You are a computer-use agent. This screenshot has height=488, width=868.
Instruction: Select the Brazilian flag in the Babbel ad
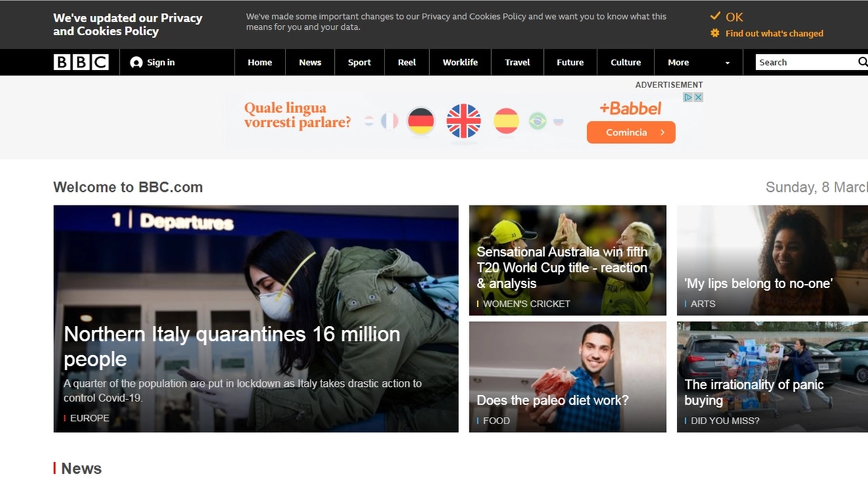(x=538, y=121)
